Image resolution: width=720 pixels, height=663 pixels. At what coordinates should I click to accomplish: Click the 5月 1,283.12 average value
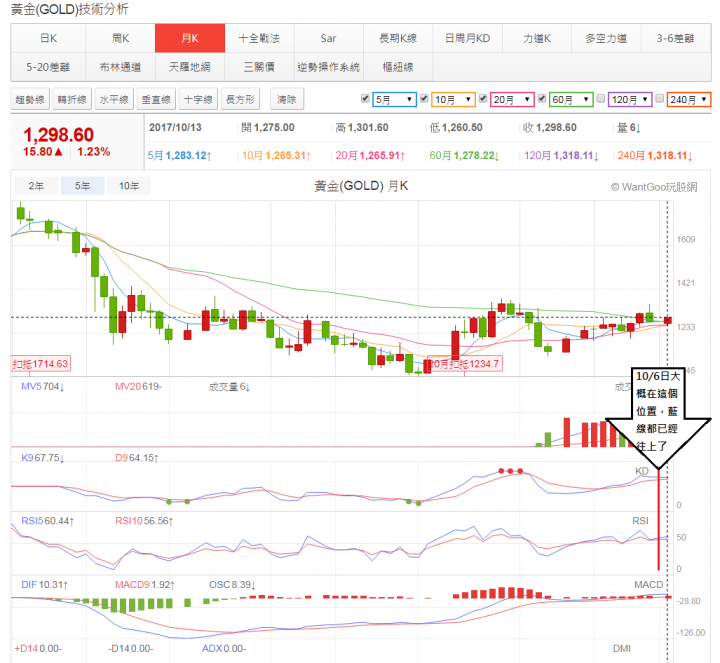[180, 156]
